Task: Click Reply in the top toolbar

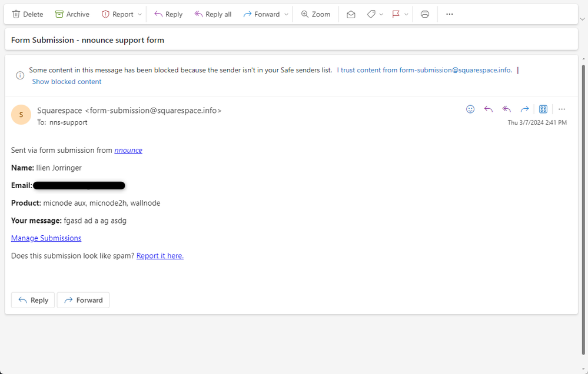Action: tap(168, 14)
